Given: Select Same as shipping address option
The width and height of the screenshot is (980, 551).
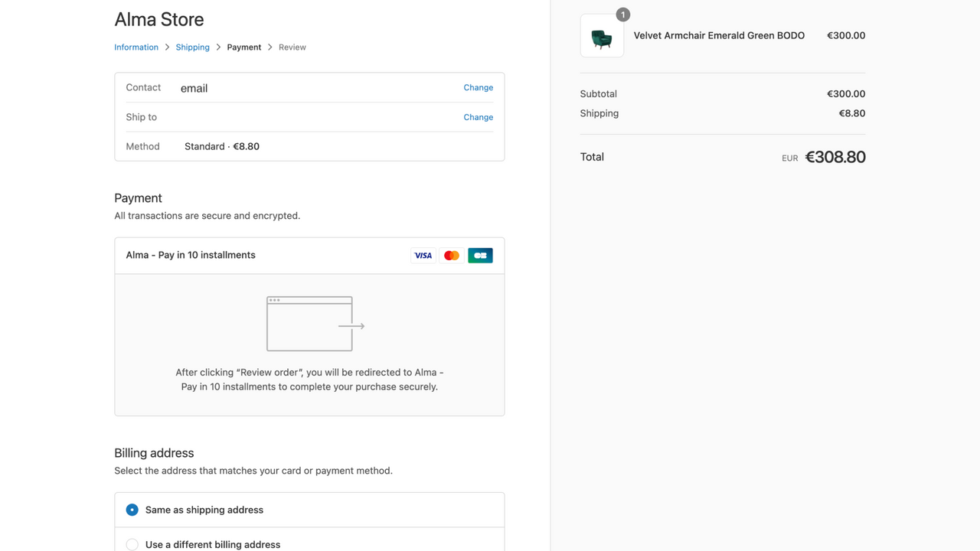Looking at the screenshot, I should point(309,510).
